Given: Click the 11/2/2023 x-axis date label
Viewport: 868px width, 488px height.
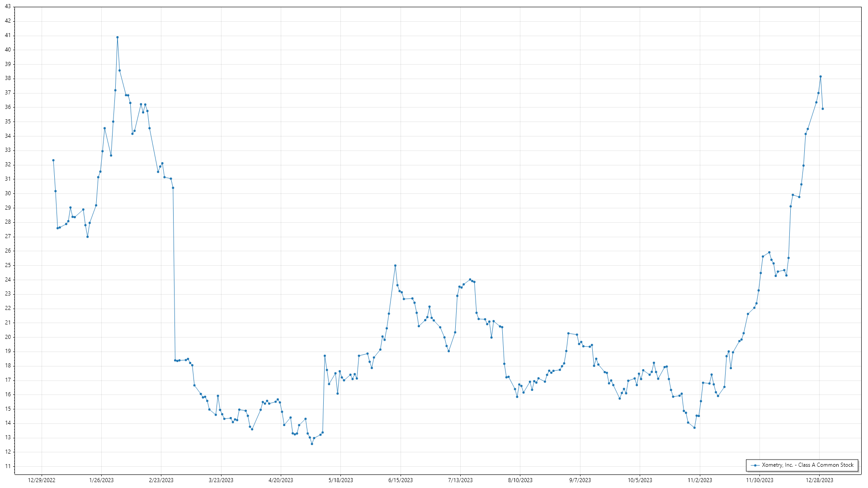Looking at the screenshot, I should [700, 480].
